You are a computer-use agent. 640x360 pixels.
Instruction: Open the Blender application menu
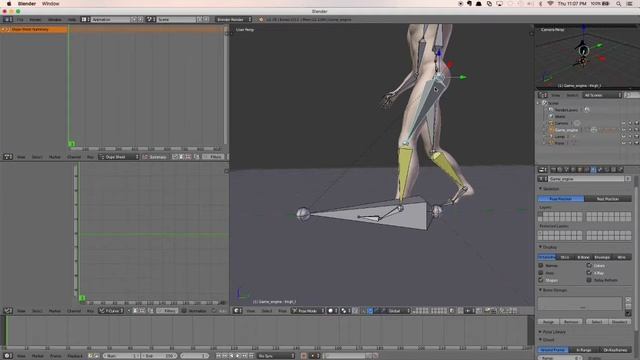coord(27,4)
